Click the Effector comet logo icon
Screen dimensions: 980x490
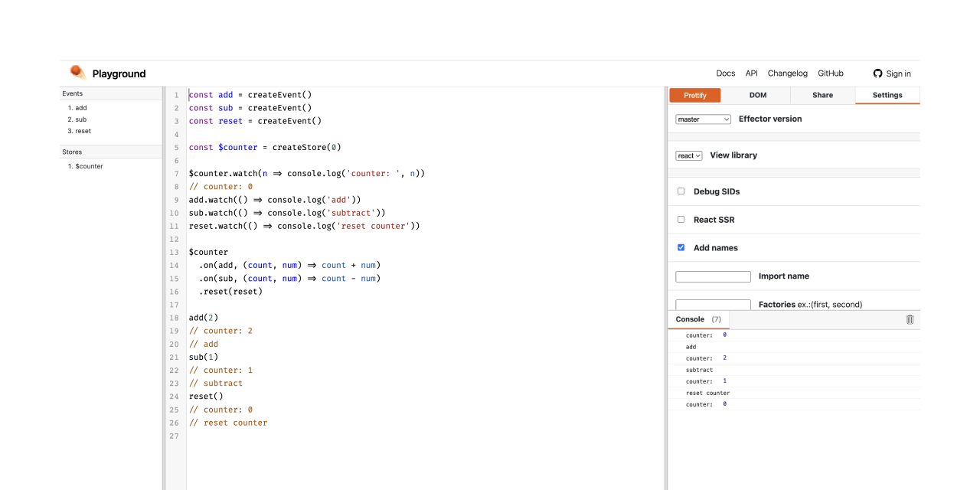click(x=77, y=73)
